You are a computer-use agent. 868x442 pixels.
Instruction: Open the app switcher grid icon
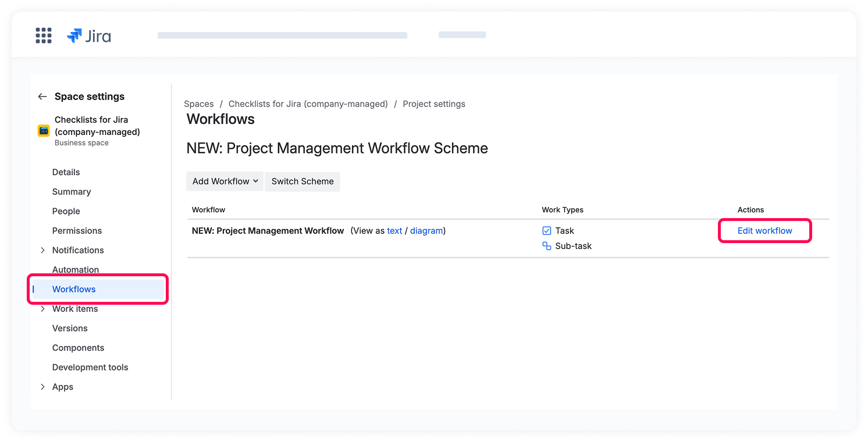[x=44, y=35]
